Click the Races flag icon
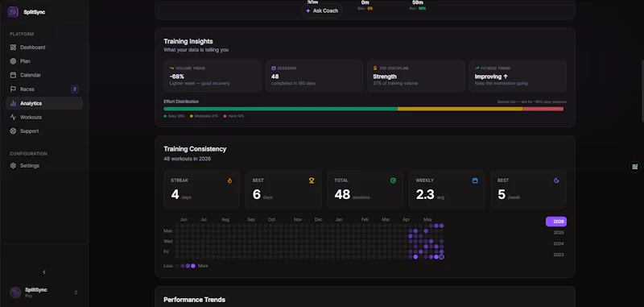 [x=13, y=89]
